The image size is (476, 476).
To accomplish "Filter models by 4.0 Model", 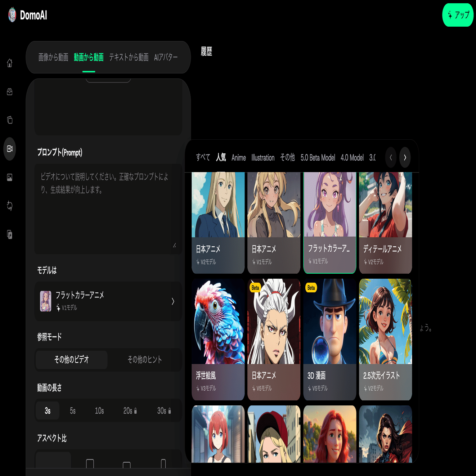I will (x=352, y=157).
